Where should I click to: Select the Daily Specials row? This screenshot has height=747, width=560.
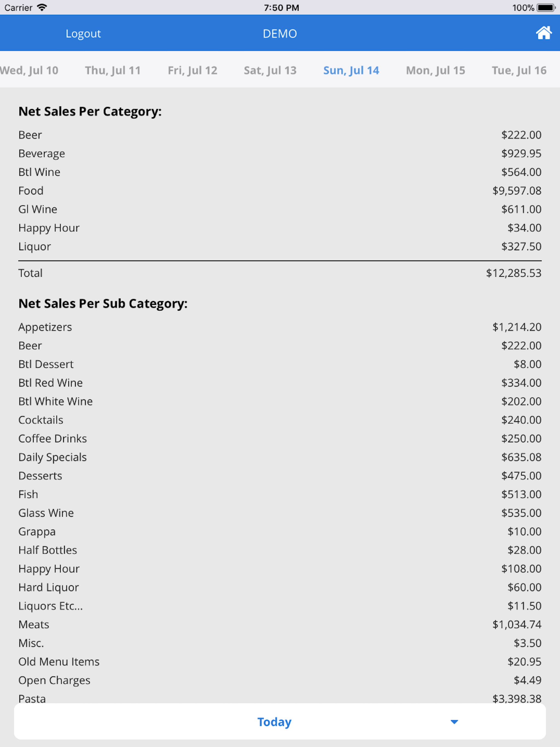280,457
